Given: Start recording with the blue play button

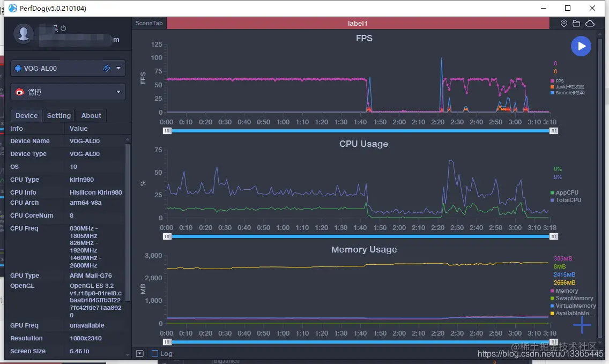Looking at the screenshot, I should [x=581, y=46].
